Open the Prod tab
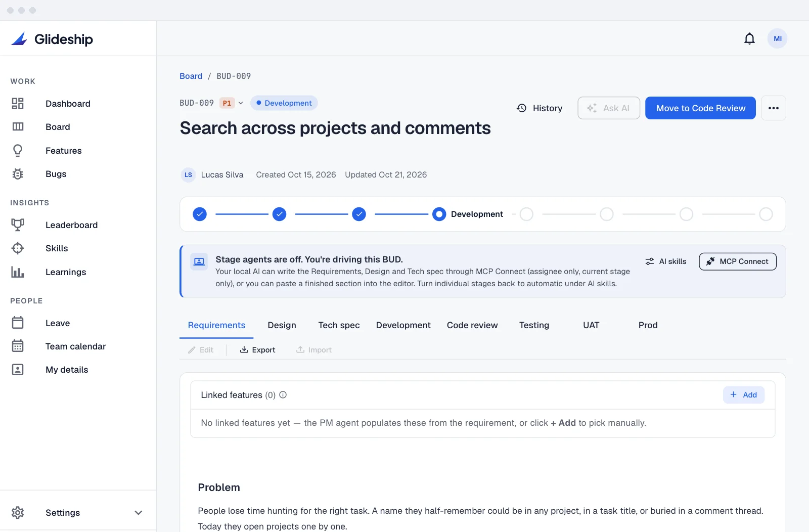This screenshot has height=532, width=809. pyautogui.click(x=648, y=325)
